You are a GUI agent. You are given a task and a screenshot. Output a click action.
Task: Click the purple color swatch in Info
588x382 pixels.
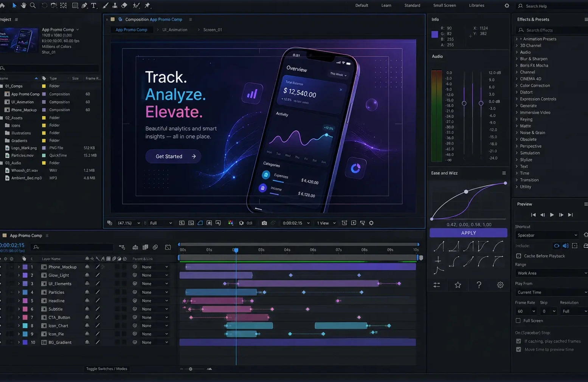[435, 34]
